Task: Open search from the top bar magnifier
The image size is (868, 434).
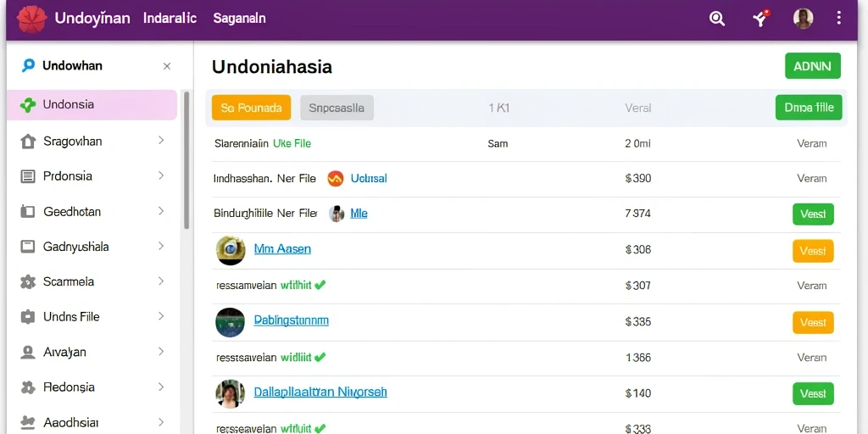Action: [x=717, y=19]
